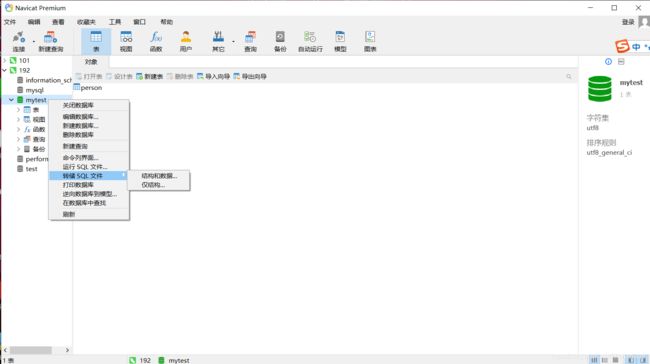Choose 刷新 in the context menu
Viewport: 650px width, 364px height.
(x=89, y=214)
